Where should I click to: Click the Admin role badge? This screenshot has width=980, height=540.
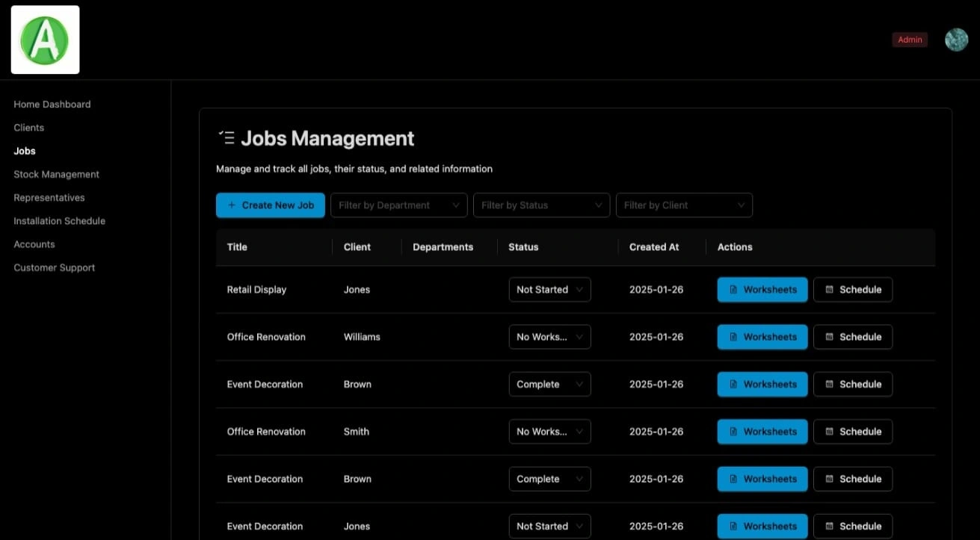tap(910, 40)
